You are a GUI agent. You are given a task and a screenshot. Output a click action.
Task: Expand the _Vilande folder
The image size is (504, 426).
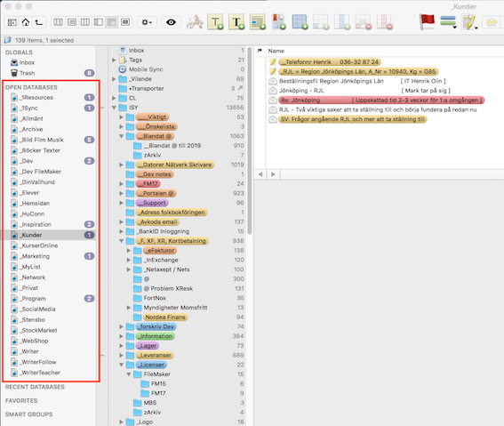click(x=114, y=79)
